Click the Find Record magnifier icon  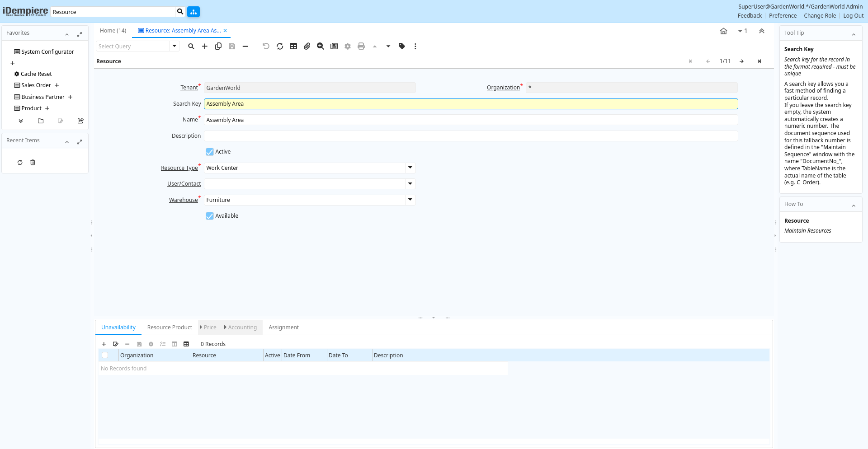(x=191, y=47)
